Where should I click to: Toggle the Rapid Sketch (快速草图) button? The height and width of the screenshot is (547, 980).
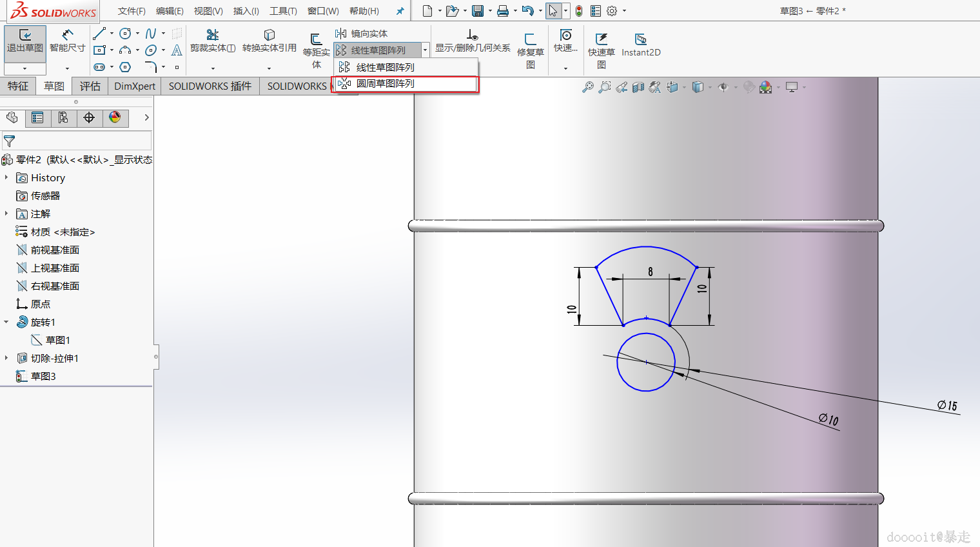(x=601, y=40)
